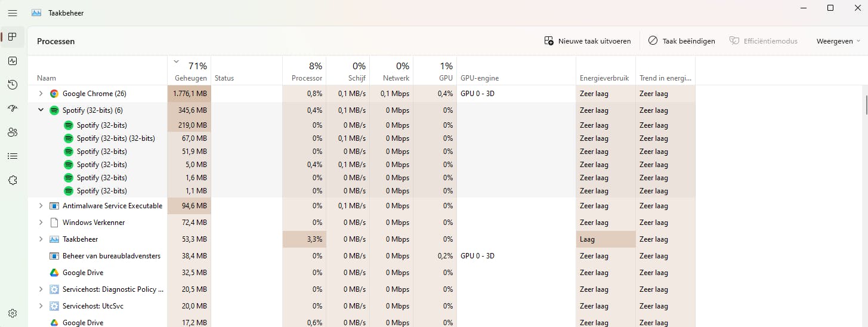
Task: Collapse the Spotify (32-bits) process group
Action: pos(41,110)
